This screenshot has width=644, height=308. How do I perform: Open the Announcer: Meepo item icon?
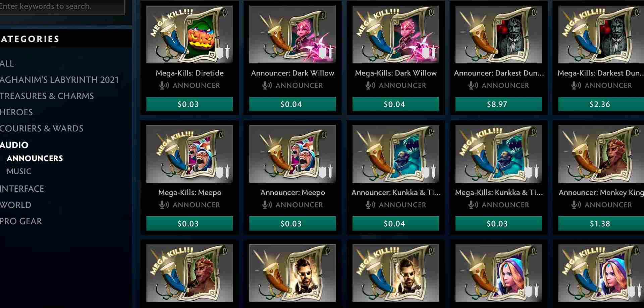pos(292,154)
